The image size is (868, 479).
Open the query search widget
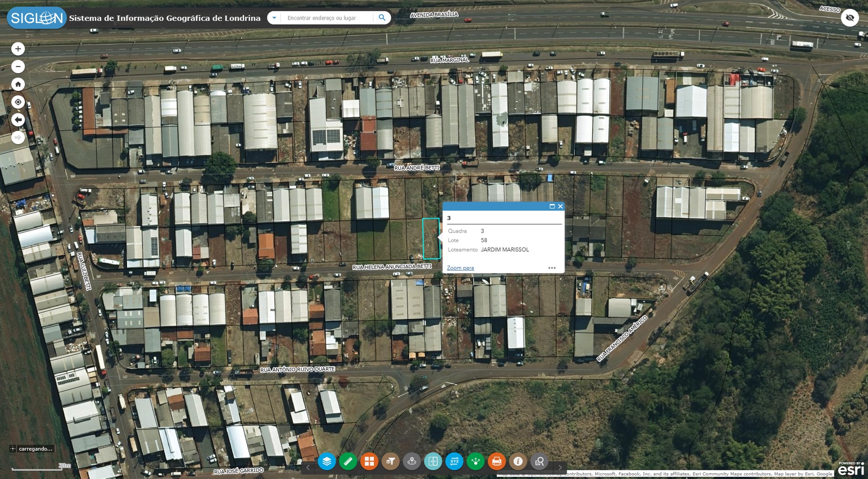pyautogui.click(x=539, y=461)
